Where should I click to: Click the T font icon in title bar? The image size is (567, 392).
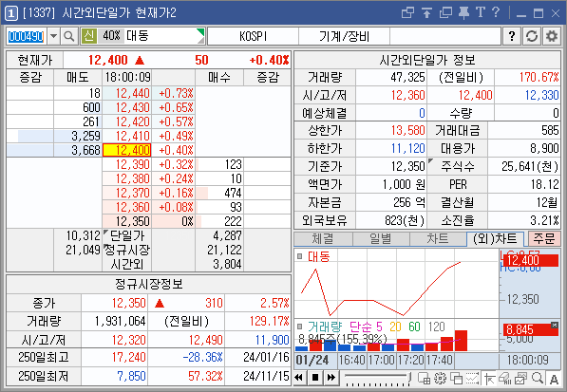[481, 12]
